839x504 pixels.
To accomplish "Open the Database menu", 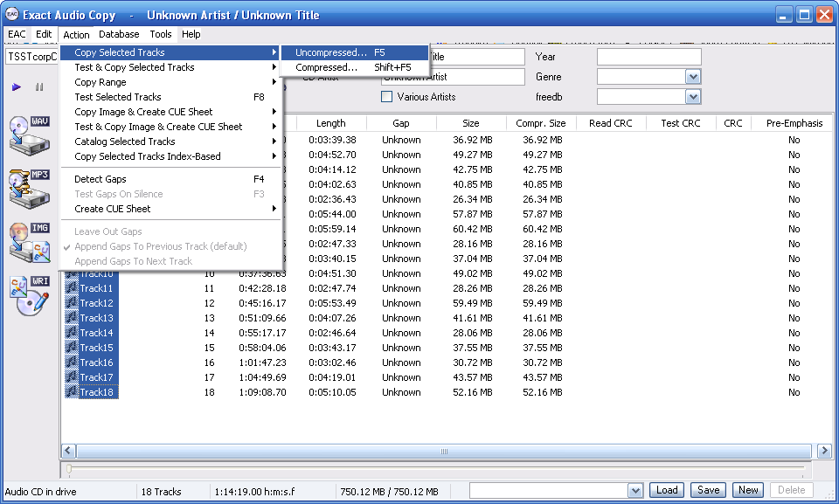I will (x=119, y=34).
